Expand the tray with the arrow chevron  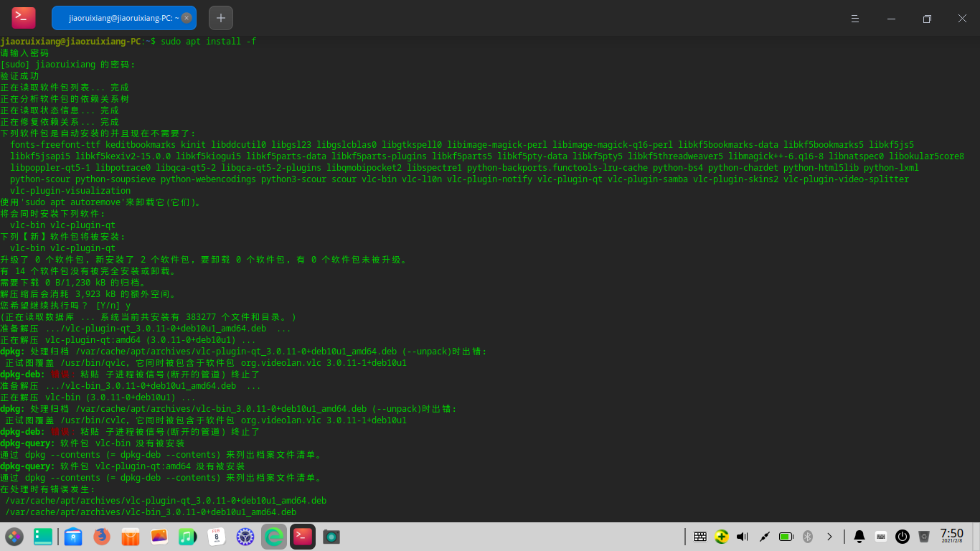[829, 537]
